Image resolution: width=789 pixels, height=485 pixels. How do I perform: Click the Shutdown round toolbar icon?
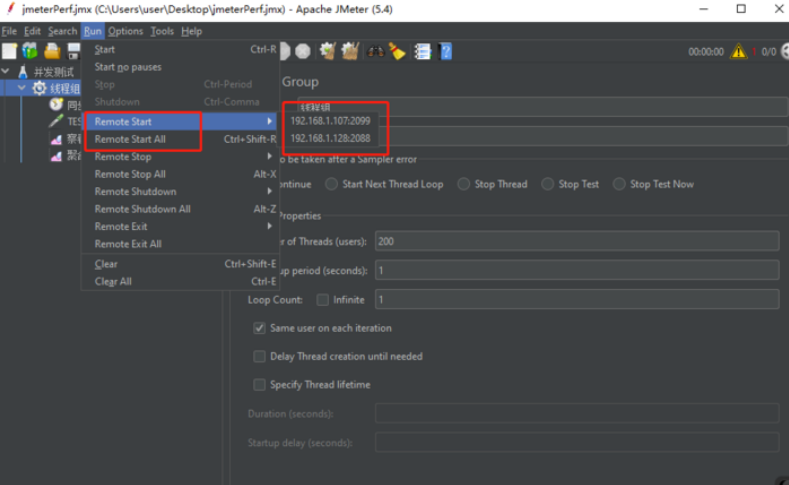(x=302, y=51)
